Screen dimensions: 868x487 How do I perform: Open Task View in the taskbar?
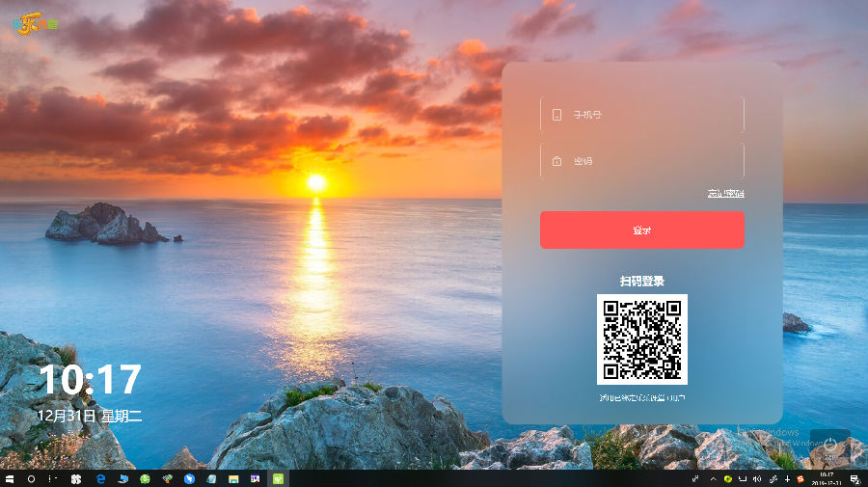(x=52, y=478)
